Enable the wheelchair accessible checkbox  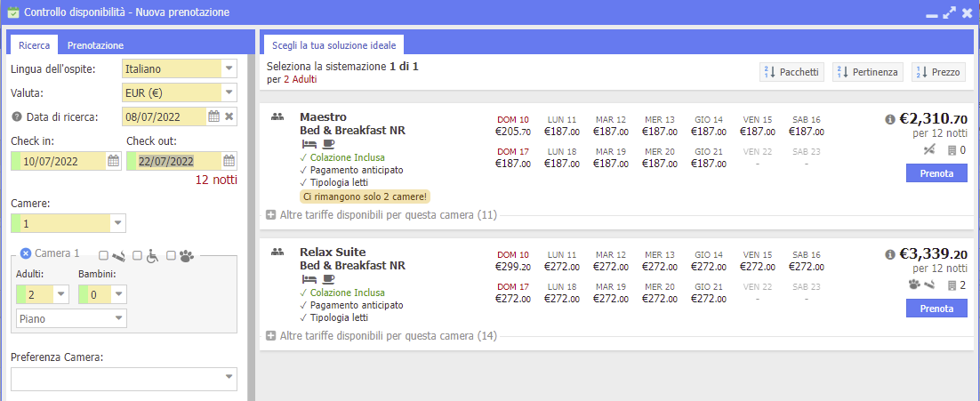137,255
